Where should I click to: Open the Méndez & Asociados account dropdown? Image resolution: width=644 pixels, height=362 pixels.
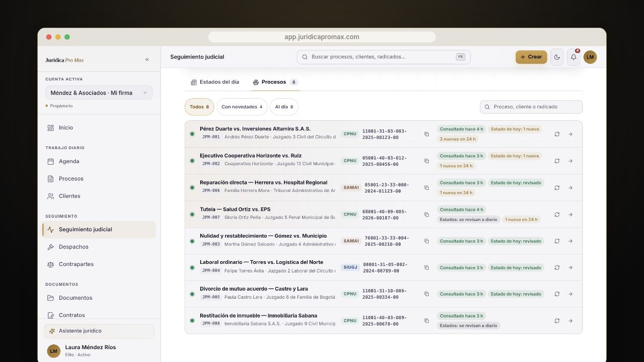pos(99,93)
